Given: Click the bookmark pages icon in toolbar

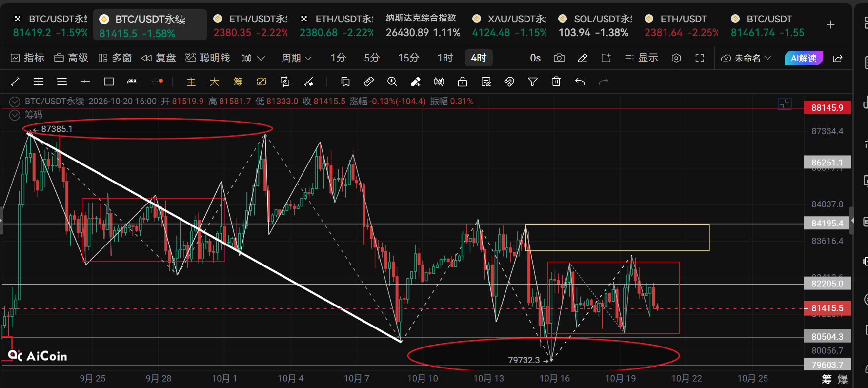Looking at the screenshot, I should [345, 82].
